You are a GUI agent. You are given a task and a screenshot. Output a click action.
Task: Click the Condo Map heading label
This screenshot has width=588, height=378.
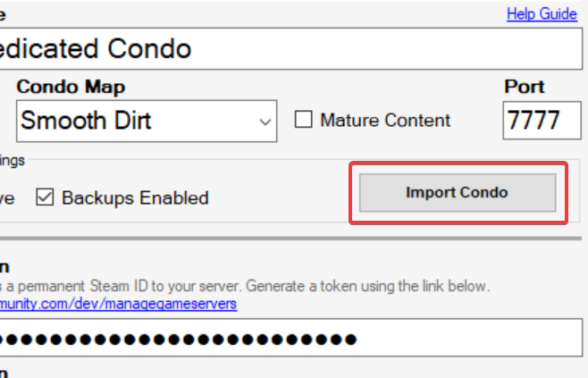tap(71, 87)
